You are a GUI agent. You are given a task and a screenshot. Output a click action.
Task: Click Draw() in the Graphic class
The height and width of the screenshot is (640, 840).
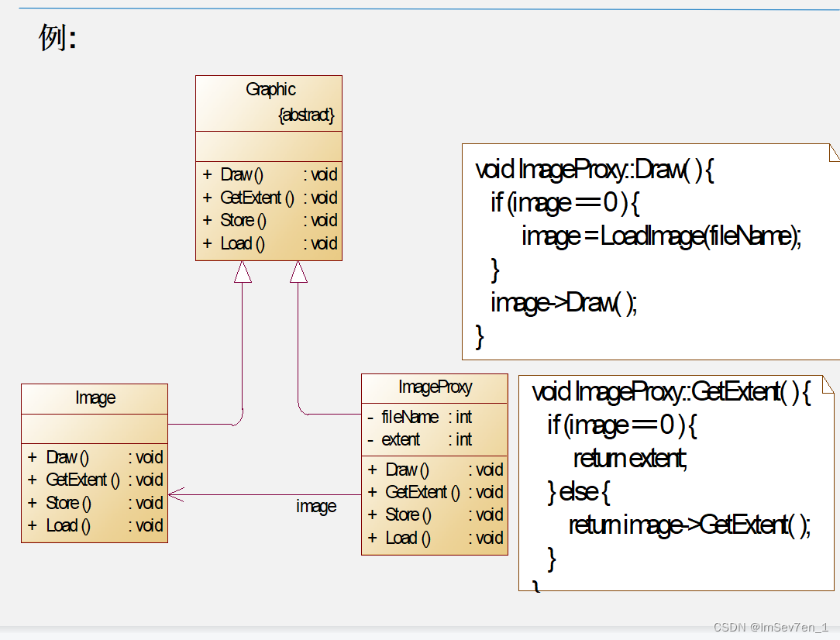pyautogui.click(x=242, y=174)
